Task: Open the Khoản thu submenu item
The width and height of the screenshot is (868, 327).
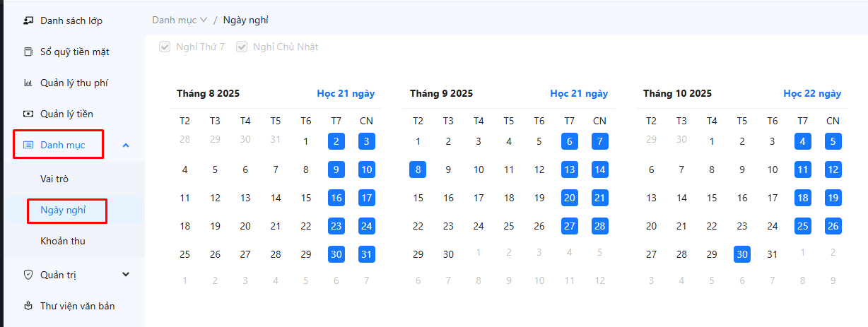Action: (x=63, y=241)
